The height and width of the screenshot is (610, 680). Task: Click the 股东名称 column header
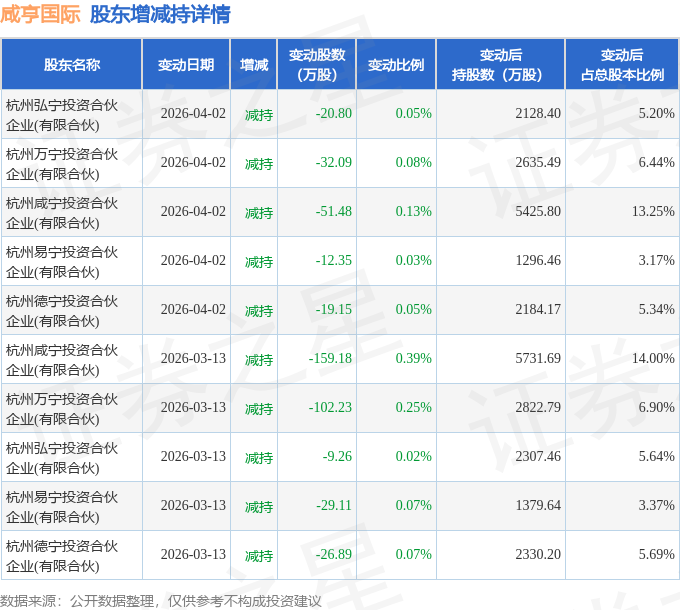(72, 65)
